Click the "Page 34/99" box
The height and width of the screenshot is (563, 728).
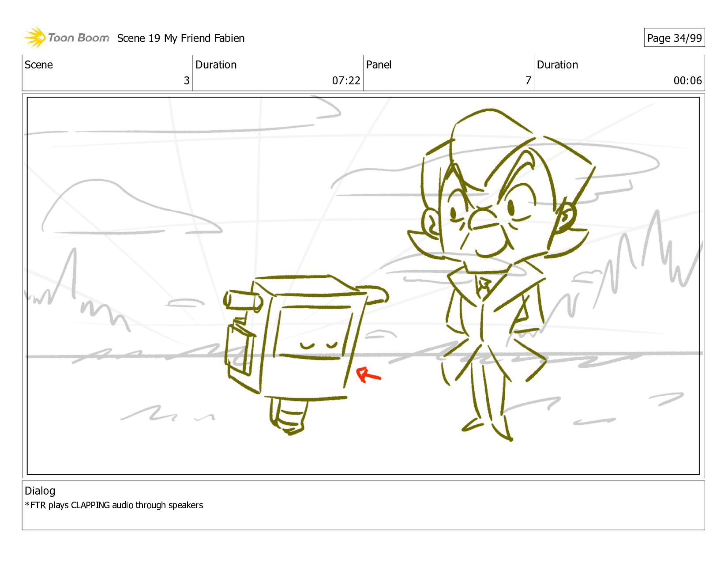674,38
